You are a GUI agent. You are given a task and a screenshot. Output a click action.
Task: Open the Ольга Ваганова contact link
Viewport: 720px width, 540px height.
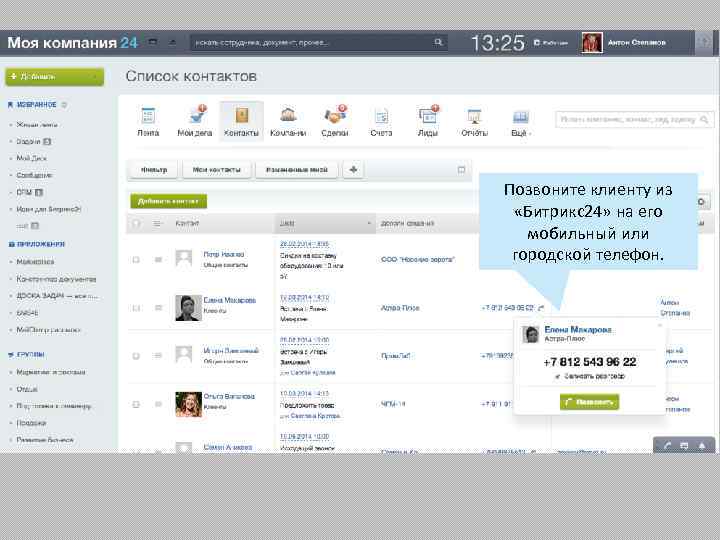229,396
